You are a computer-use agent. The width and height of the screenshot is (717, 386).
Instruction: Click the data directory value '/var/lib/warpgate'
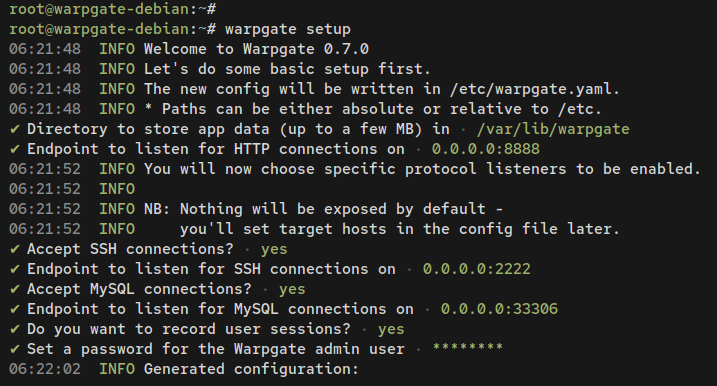[x=553, y=129]
